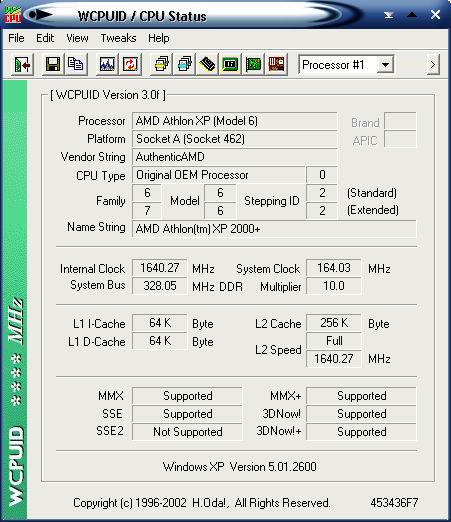Click the empty Brand field

click(400, 121)
